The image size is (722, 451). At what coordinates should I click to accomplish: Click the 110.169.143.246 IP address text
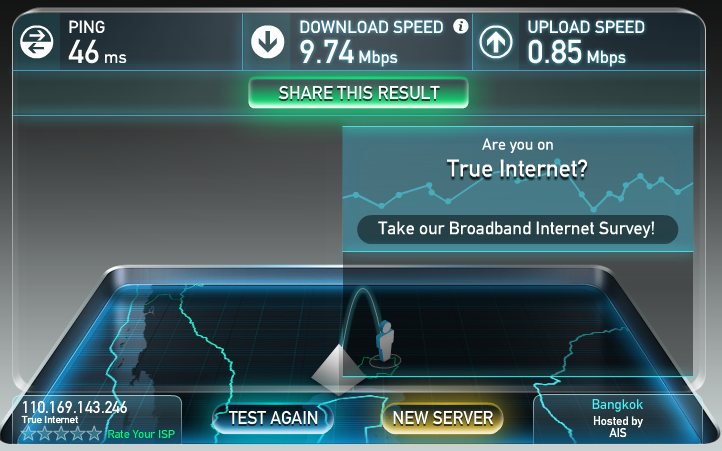click(x=75, y=407)
